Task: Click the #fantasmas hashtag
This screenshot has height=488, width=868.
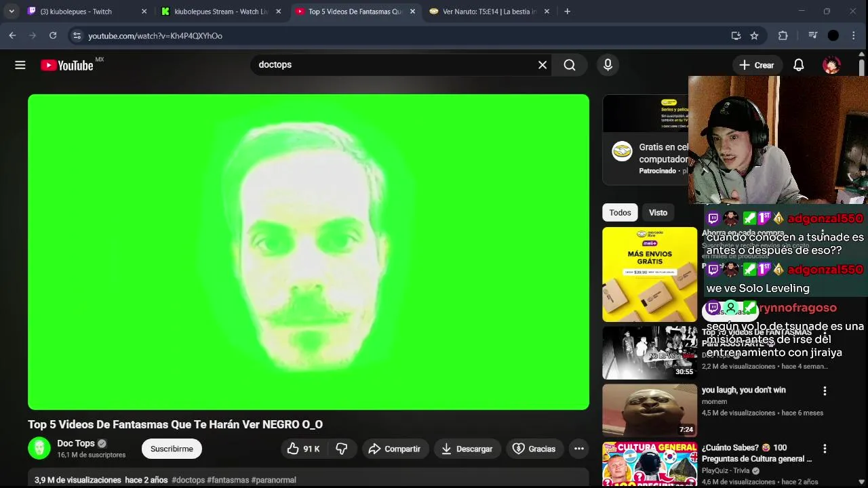Action: click(x=228, y=480)
